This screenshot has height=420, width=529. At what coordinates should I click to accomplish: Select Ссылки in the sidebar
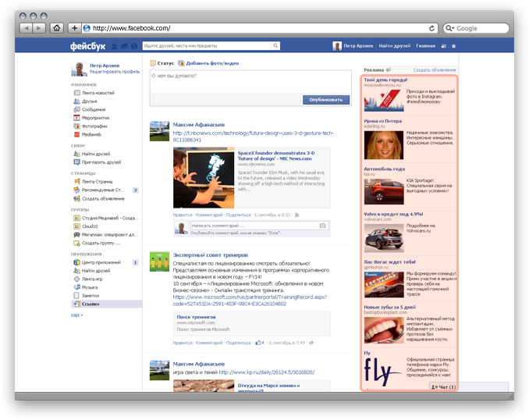point(107,304)
